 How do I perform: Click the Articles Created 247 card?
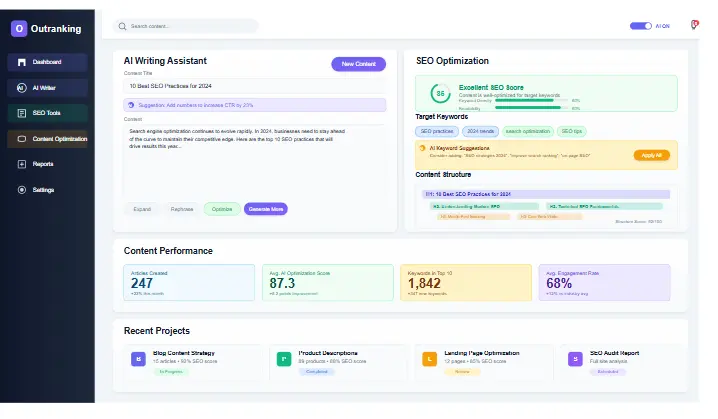[x=189, y=283]
